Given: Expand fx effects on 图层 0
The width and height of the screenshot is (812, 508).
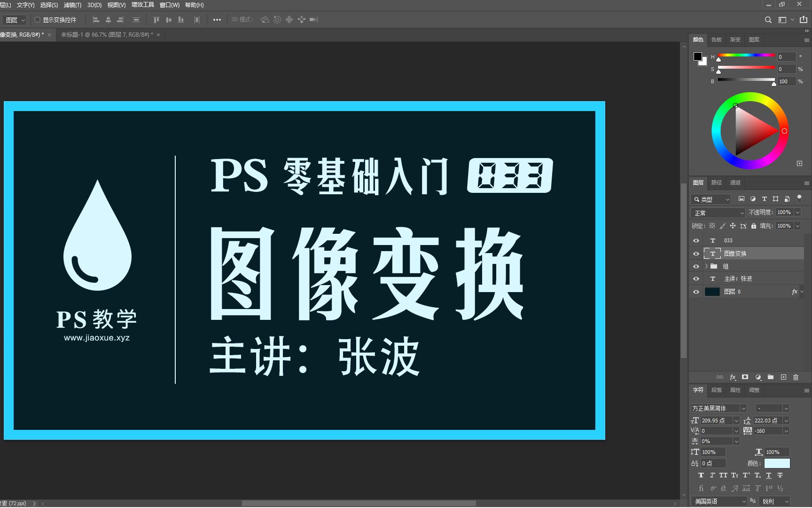Looking at the screenshot, I should [802, 292].
